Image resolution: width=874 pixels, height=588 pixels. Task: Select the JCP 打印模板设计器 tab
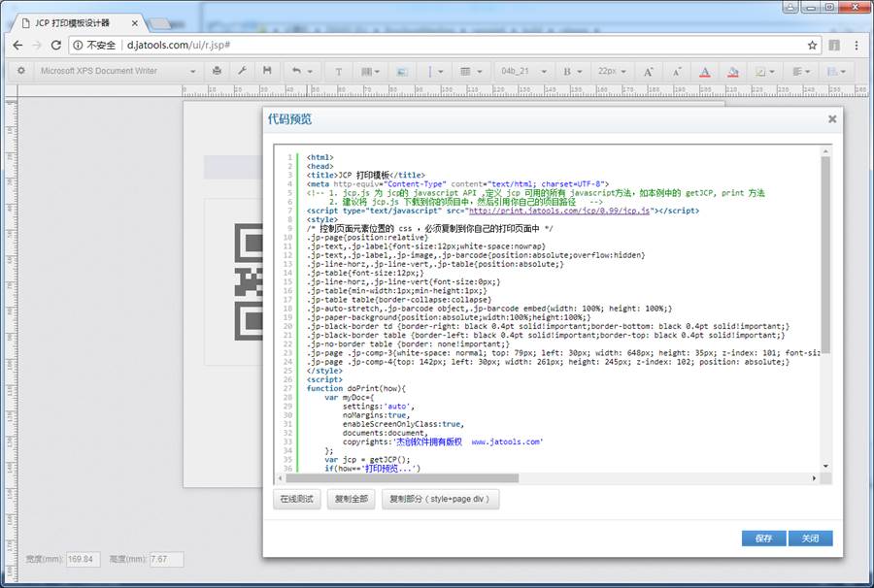tap(77, 23)
